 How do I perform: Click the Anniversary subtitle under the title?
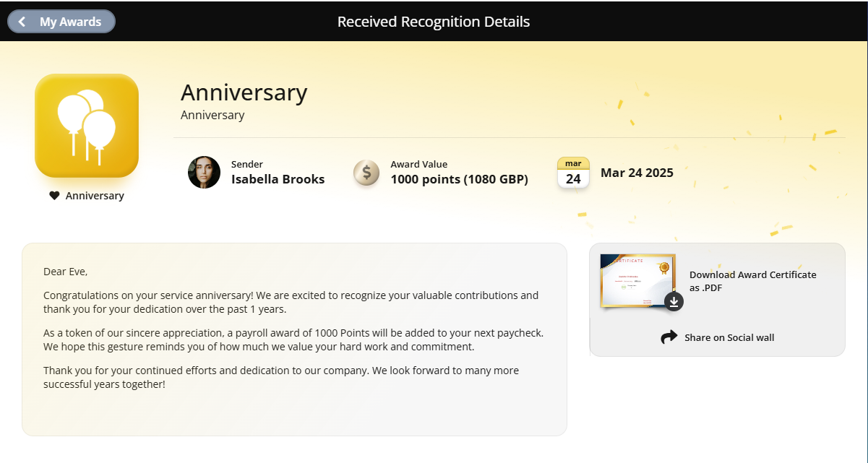212,115
